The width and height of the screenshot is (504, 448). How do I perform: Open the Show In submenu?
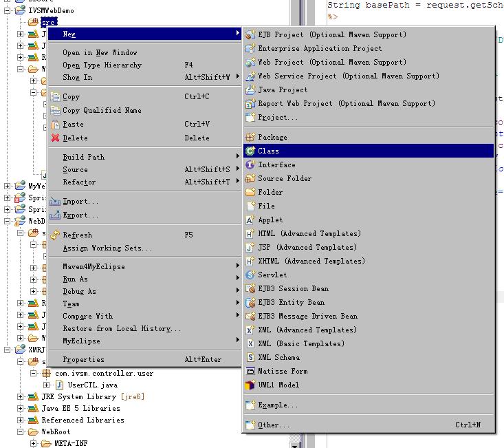pyautogui.click(x=145, y=78)
